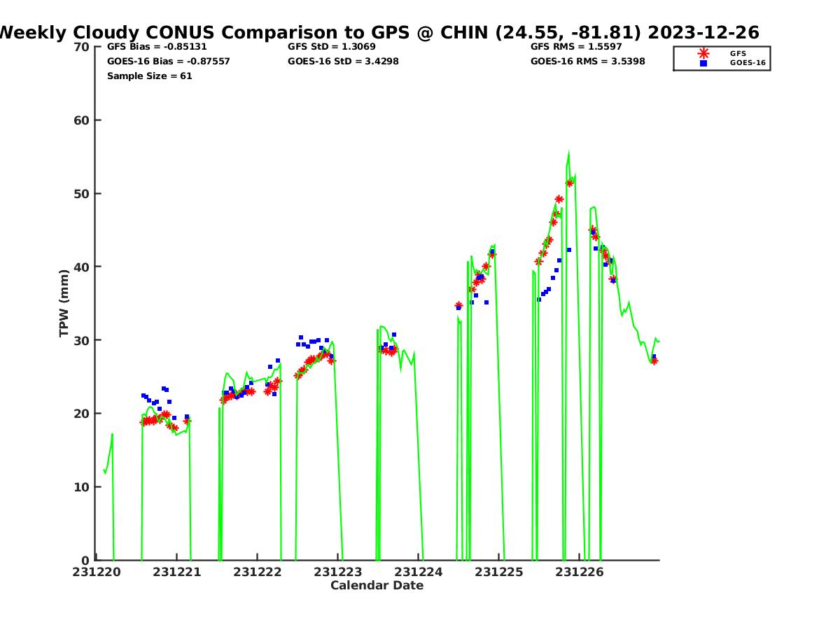This screenshot has height=630, width=840.
Task: Click the TPW (mm) y-axis label
Action: 64,303
